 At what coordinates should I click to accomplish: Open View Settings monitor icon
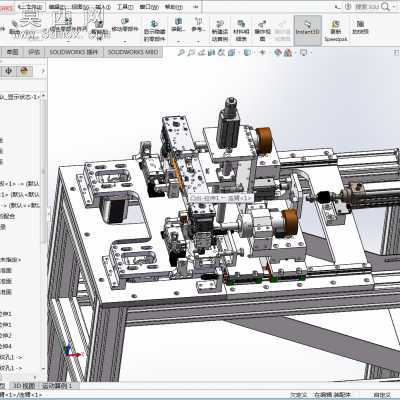tap(303, 52)
